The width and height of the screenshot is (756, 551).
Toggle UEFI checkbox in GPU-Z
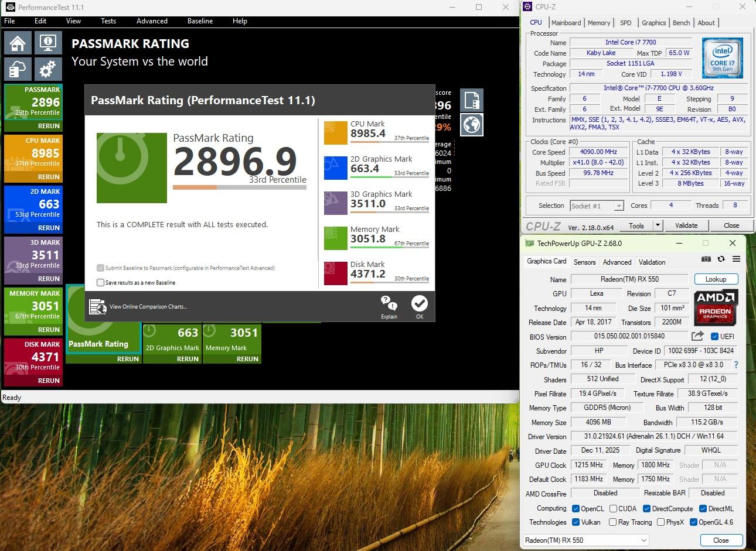click(714, 336)
